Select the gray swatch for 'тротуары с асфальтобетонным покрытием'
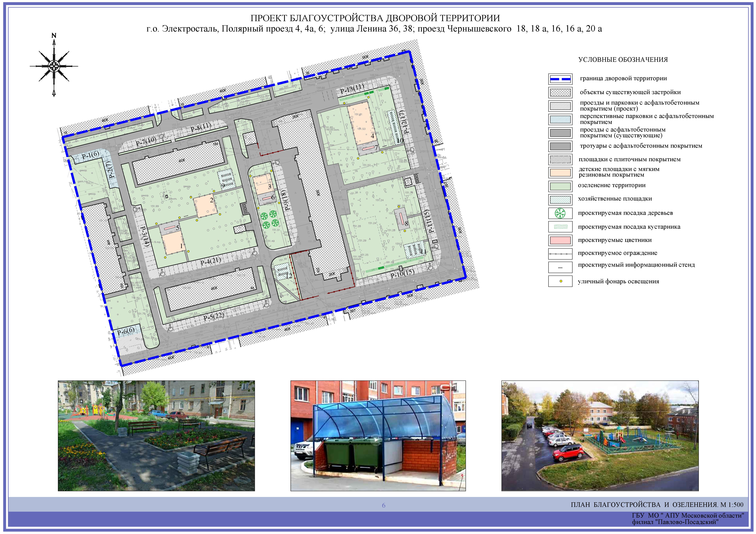 [x=560, y=146]
